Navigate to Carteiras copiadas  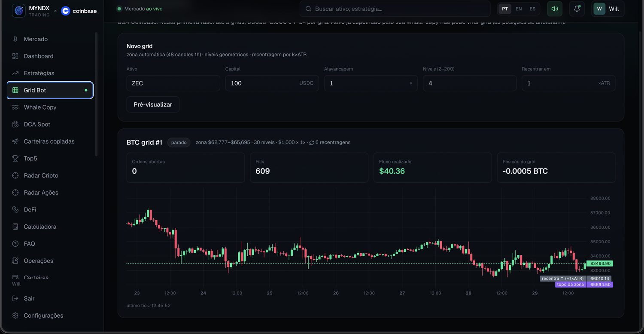50,141
